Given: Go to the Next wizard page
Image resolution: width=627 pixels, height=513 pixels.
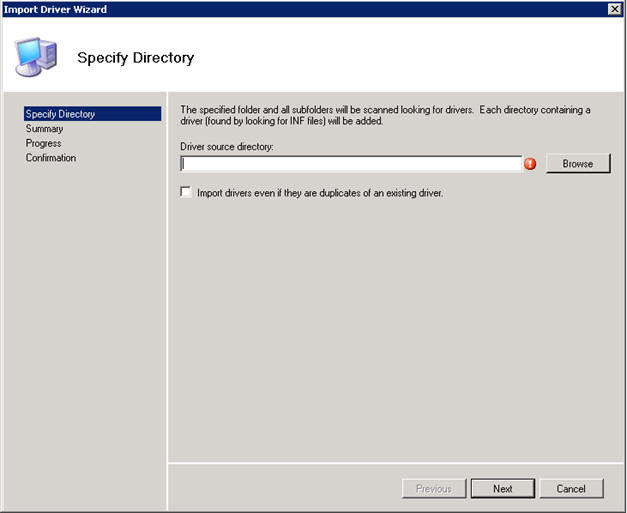Looking at the screenshot, I should [503, 489].
